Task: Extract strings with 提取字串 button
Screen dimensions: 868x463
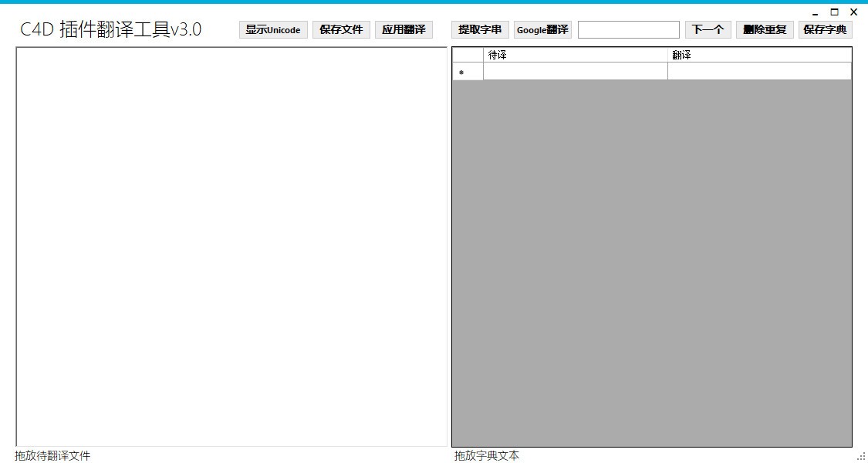Action: pyautogui.click(x=480, y=30)
